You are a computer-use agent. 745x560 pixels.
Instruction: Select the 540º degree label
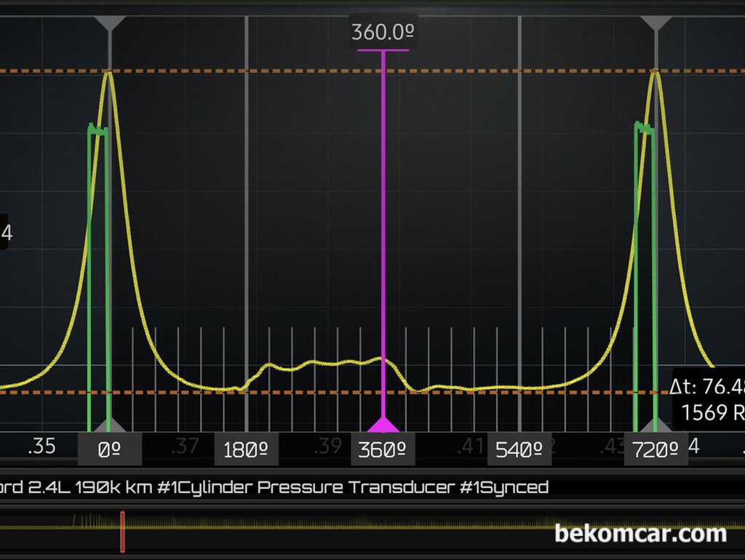519,449
